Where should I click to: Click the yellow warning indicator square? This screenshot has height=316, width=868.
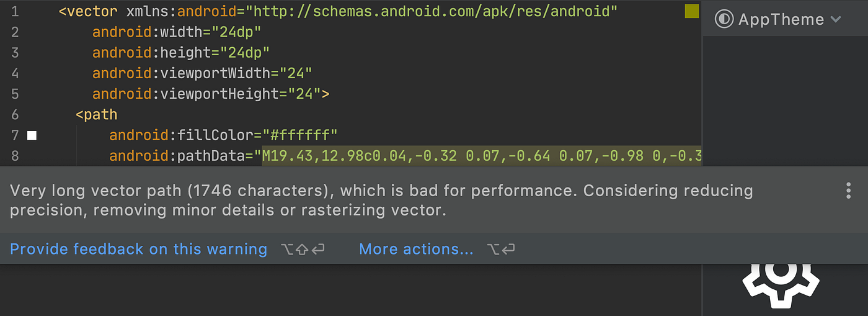coord(692,11)
